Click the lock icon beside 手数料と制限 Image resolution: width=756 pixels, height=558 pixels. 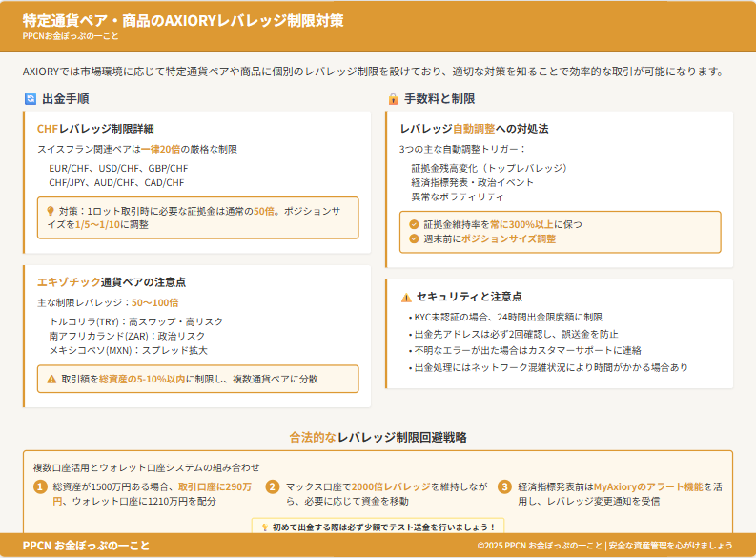coord(393,99)
